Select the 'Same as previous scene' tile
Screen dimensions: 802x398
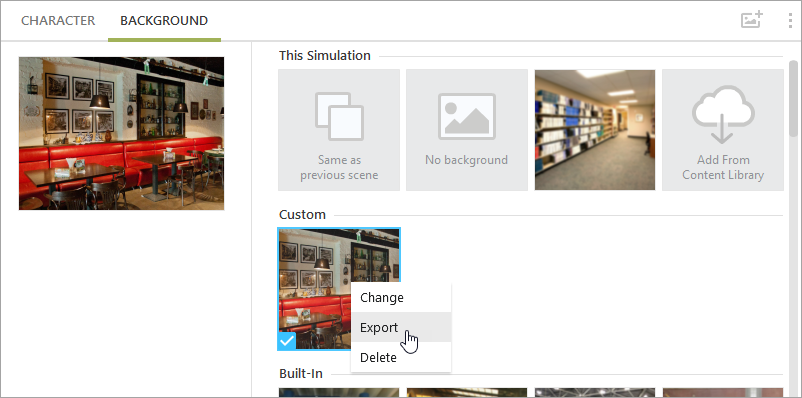(339, 130)
